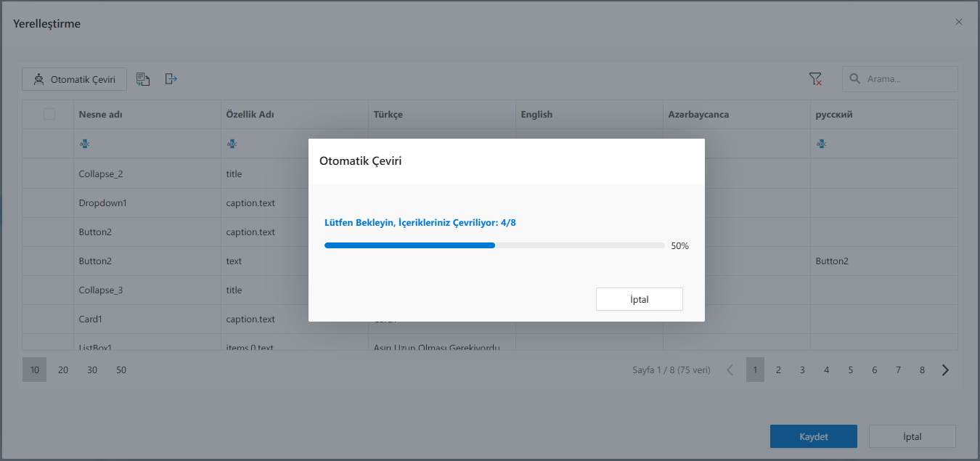This screenshot has width=980, height=461.
Task: Click the robot icon on Otomatik Çeviri button
Action: [39, 78]
